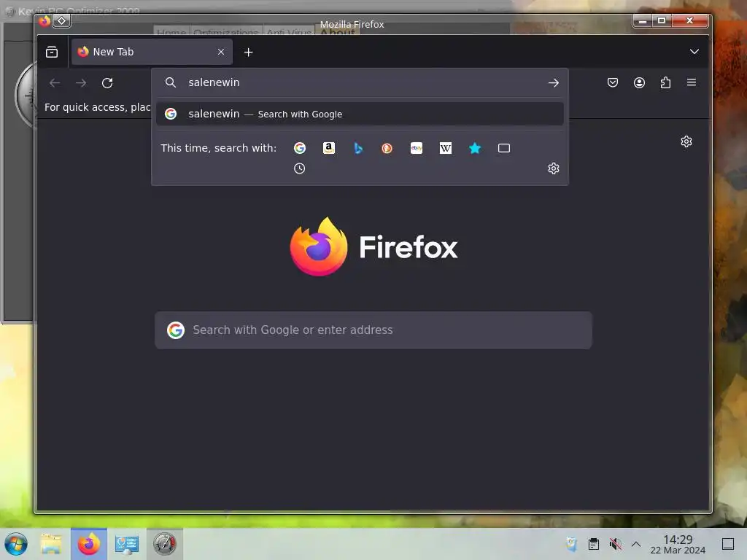Search this time with Amazon icon

[x=329, y=148]
